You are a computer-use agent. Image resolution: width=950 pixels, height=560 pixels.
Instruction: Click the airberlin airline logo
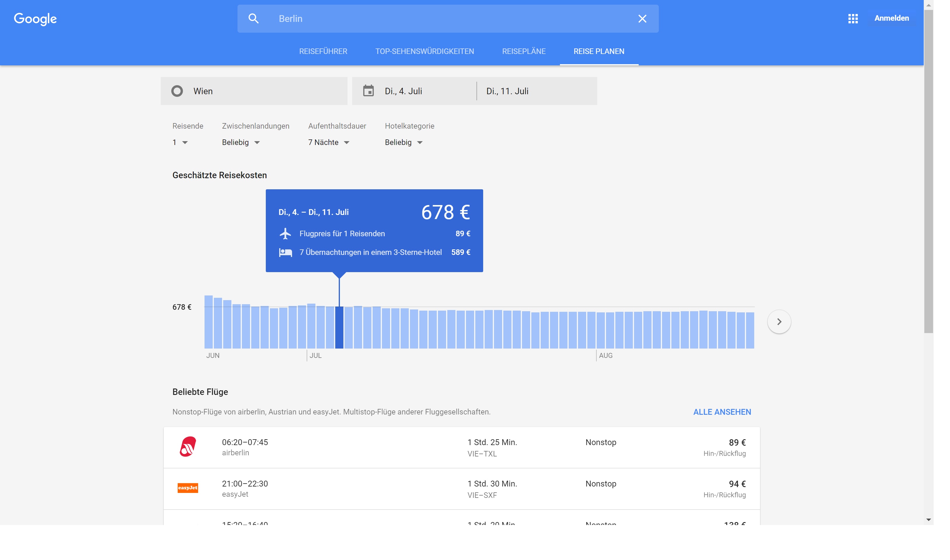pyautogui.click(x=188, y=447)
